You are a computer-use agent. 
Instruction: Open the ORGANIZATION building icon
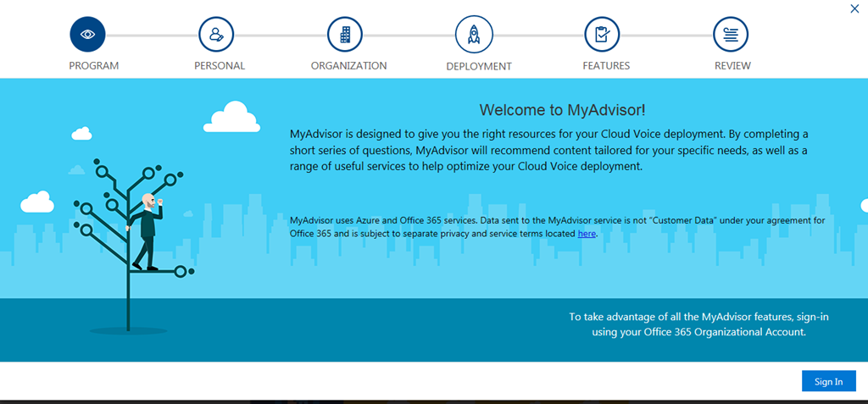[345, 35]
